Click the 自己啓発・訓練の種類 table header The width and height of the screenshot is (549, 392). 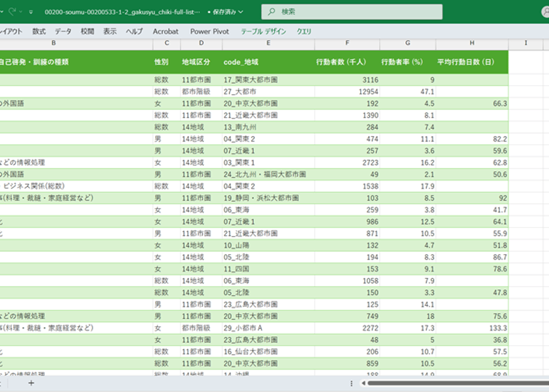tap(76, 62)
